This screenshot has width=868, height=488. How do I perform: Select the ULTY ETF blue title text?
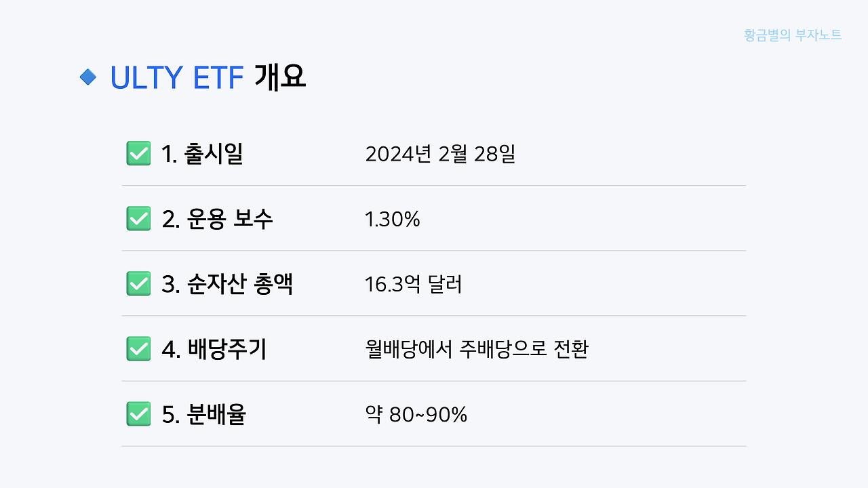pos(176,78)
